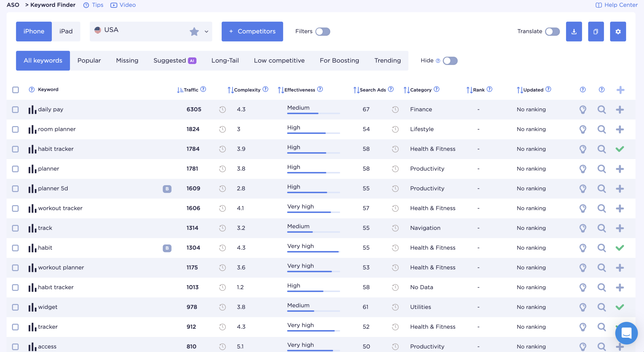Turn on the Hide toggle
This screenshot has height=352, width=644.
(x=450, y=61)
